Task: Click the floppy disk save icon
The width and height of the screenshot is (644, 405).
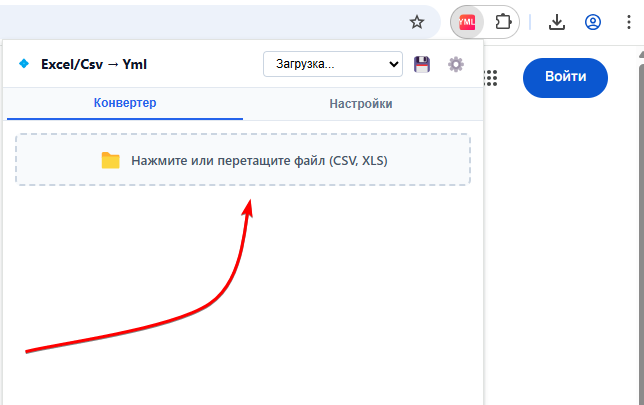Action: (422, 64)
